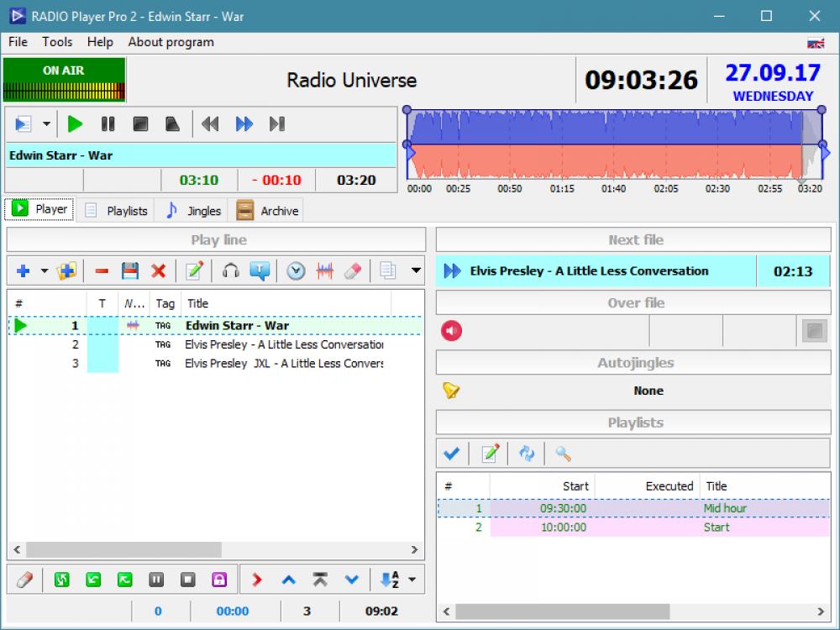Image resolution: width=840 pixels, height=630 pixels.
Task: Click the eraser icon on the play line toolbar
Action: click(354, 270)
